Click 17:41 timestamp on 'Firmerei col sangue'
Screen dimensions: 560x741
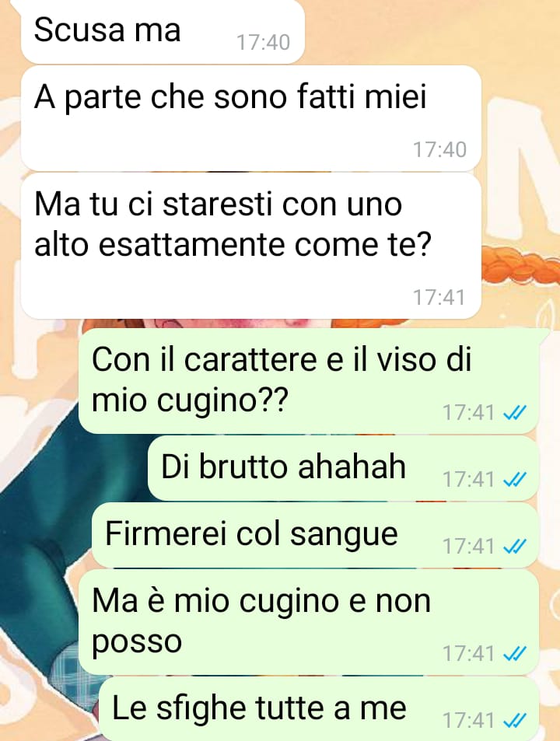(x=468, y=547)
